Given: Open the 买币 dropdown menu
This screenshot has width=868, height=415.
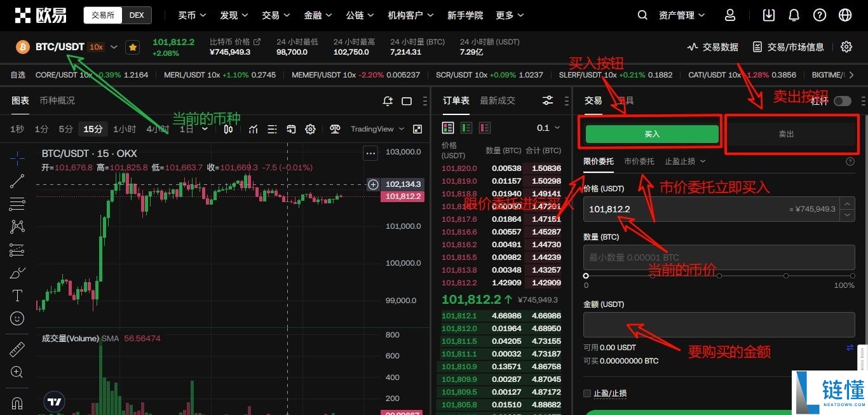Looking at the screenshot, I should point(191,15).
